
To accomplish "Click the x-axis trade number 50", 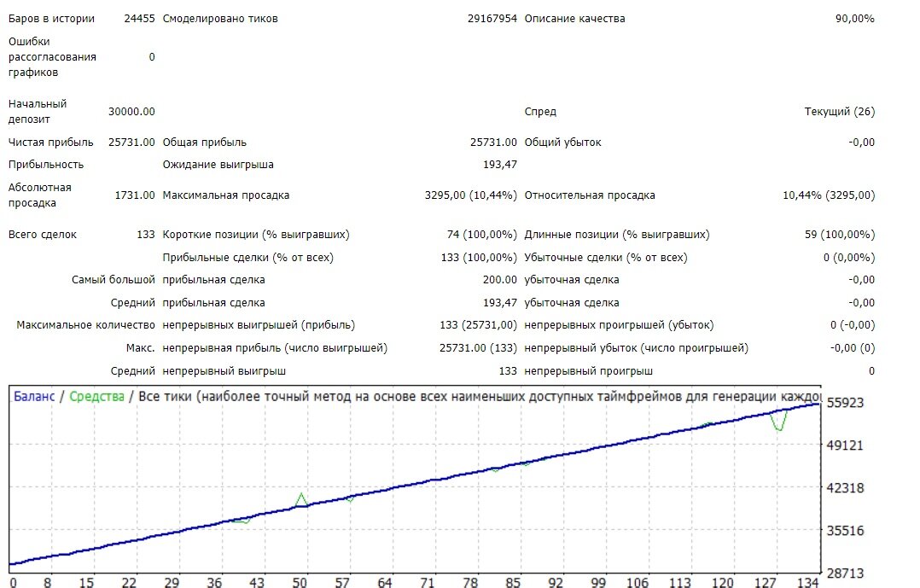I will (x=300, y=582).
